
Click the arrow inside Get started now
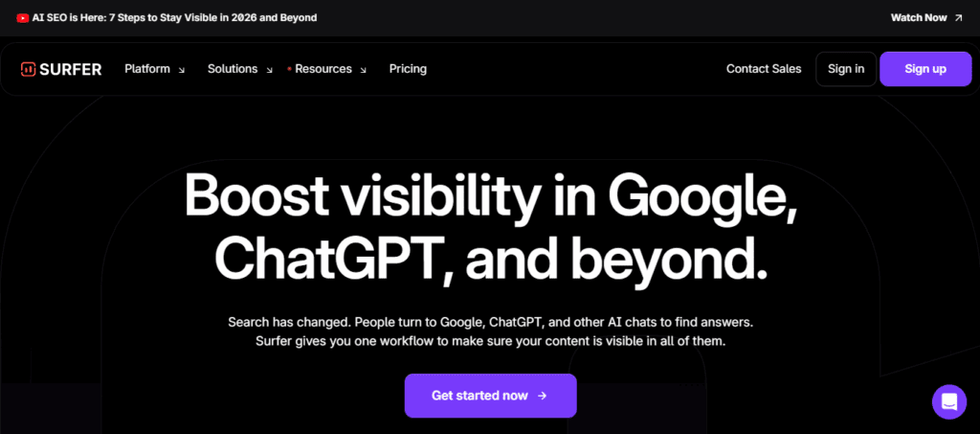tap(543, 396)
